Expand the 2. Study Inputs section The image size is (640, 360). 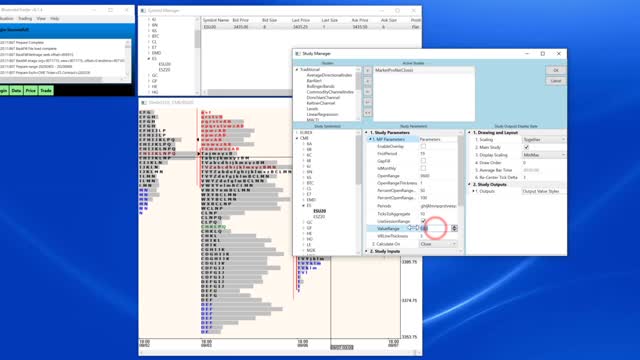(366, 251)
